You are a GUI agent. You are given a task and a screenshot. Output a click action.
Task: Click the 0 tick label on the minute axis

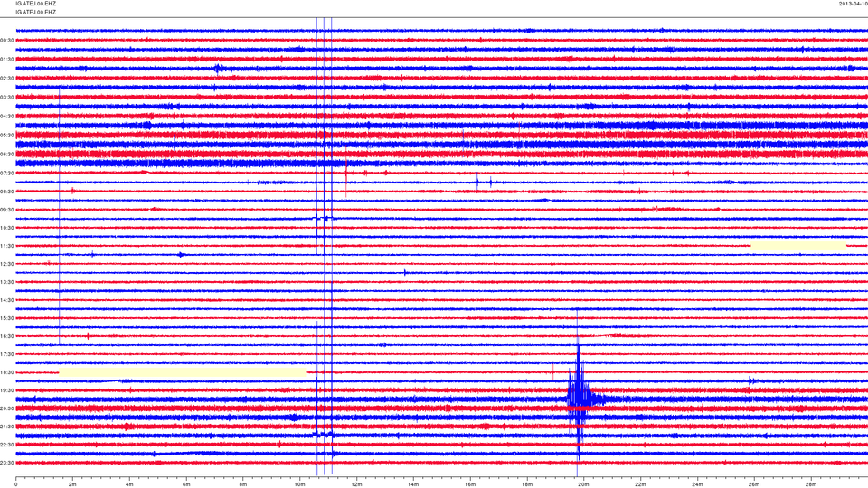(x=16, y=484)
